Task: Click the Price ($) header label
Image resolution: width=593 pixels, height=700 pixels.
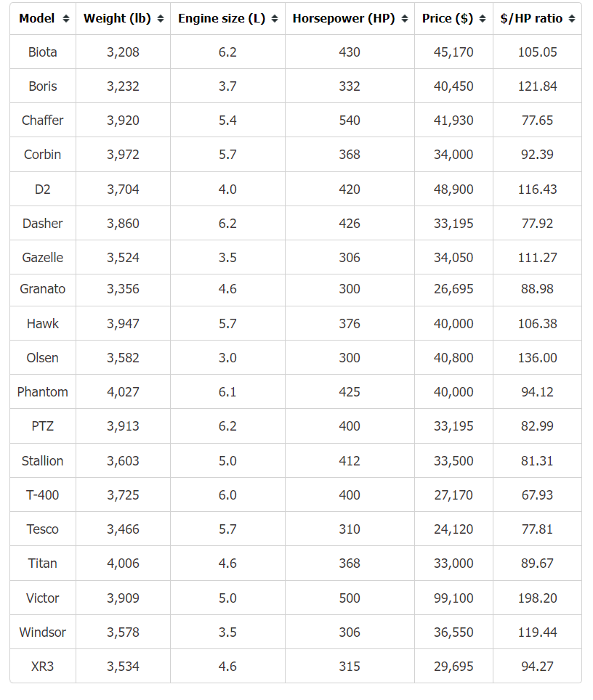Action: pos(448,18)
